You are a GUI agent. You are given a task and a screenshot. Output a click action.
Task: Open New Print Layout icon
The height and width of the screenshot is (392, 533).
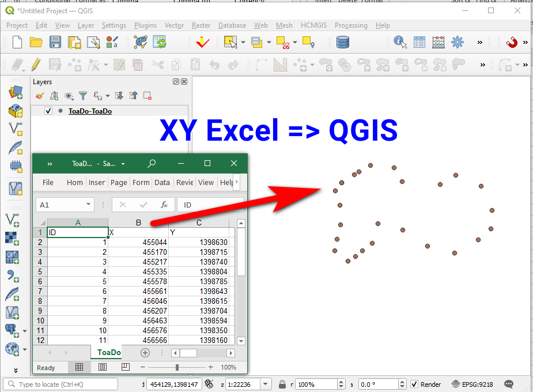[74, 42]
